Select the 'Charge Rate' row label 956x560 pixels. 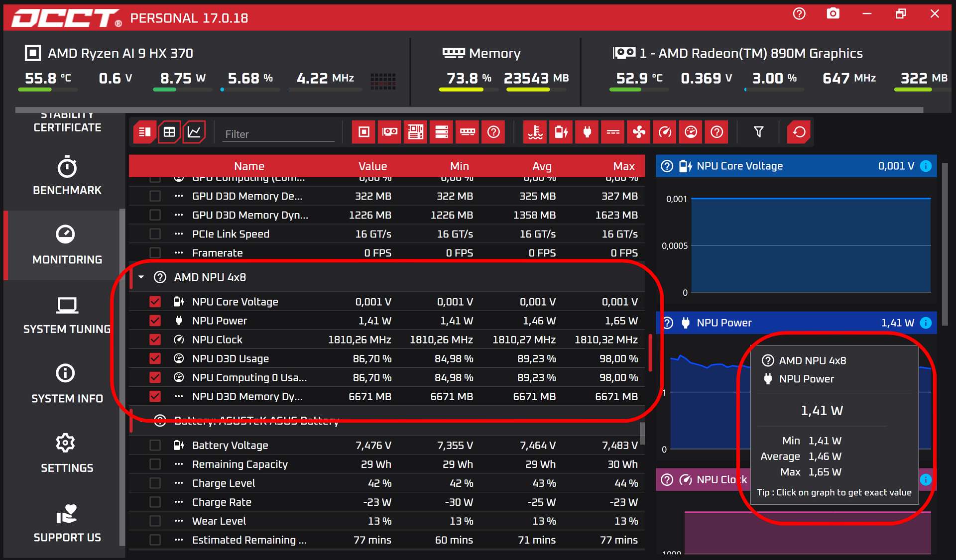222,502
